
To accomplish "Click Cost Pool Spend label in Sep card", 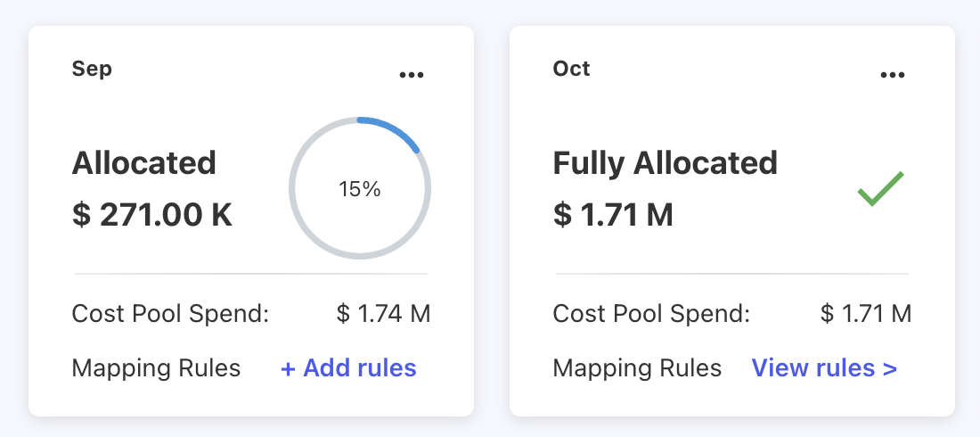I will point(170,314).
